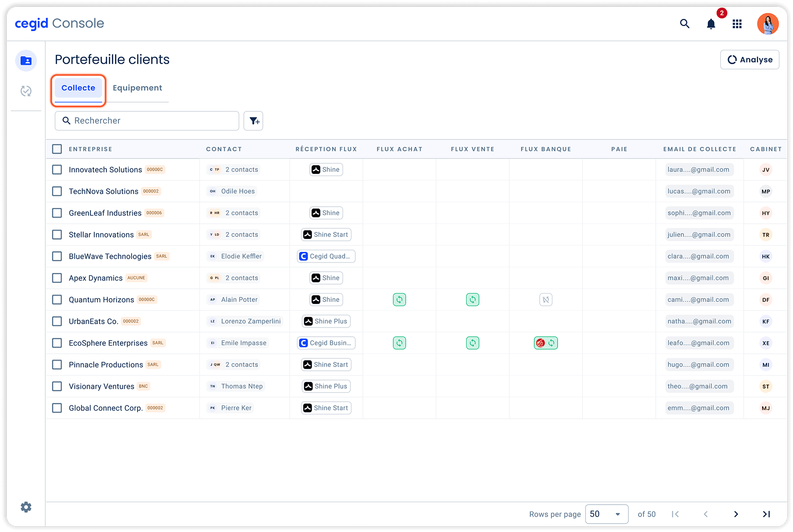Viewport: 793px width, 532px height.
Task: Click into the Rechercher search field
Action: tap(147, 121)
